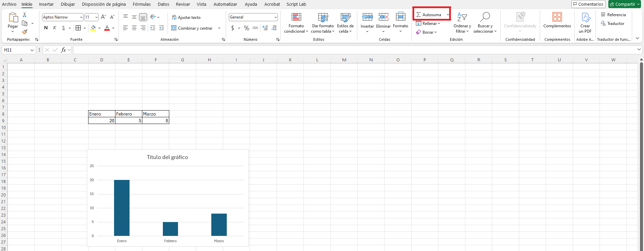Open the font name dropdown Aptos Narrow

(81, 17)
